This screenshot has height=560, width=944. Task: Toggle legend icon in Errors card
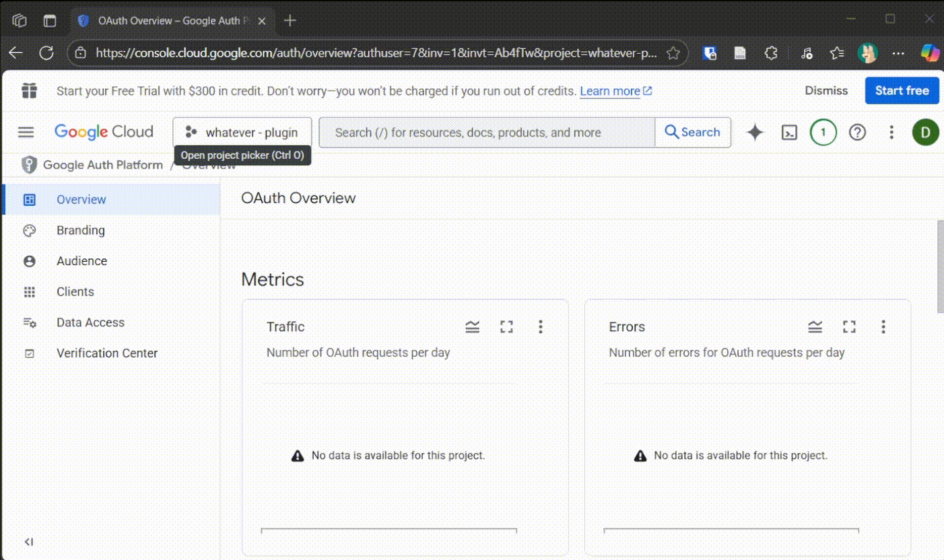(815, 327)
